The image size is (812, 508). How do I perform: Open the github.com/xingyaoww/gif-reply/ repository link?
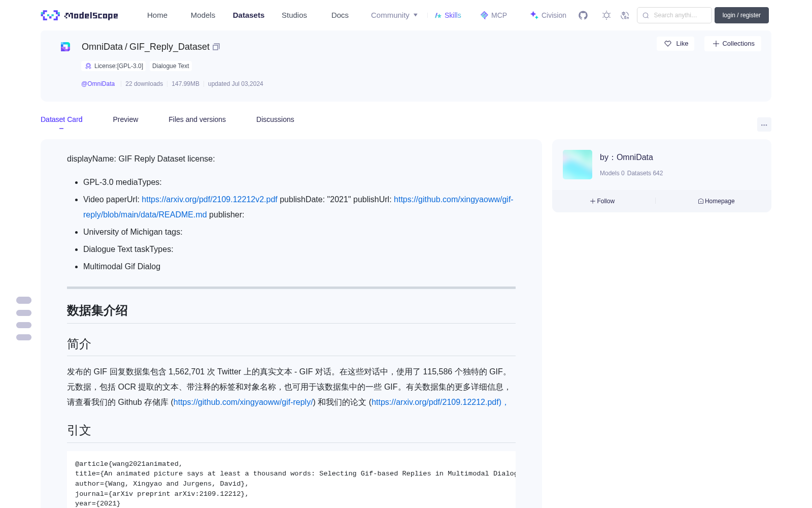coord(243,402)
